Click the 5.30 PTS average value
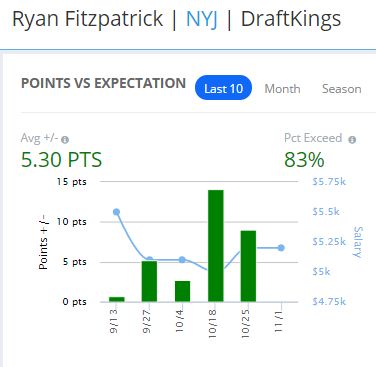 click(61, 160)
